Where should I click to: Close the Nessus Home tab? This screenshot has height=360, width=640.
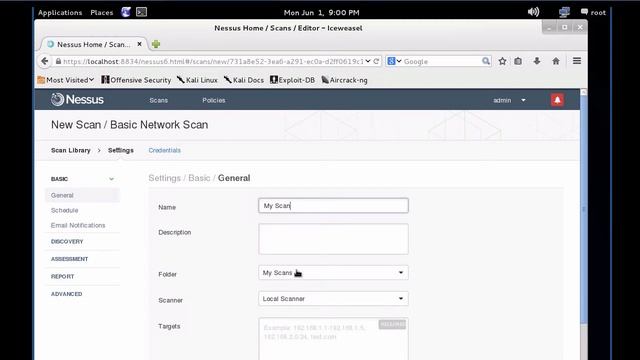[x=139, y=44]
